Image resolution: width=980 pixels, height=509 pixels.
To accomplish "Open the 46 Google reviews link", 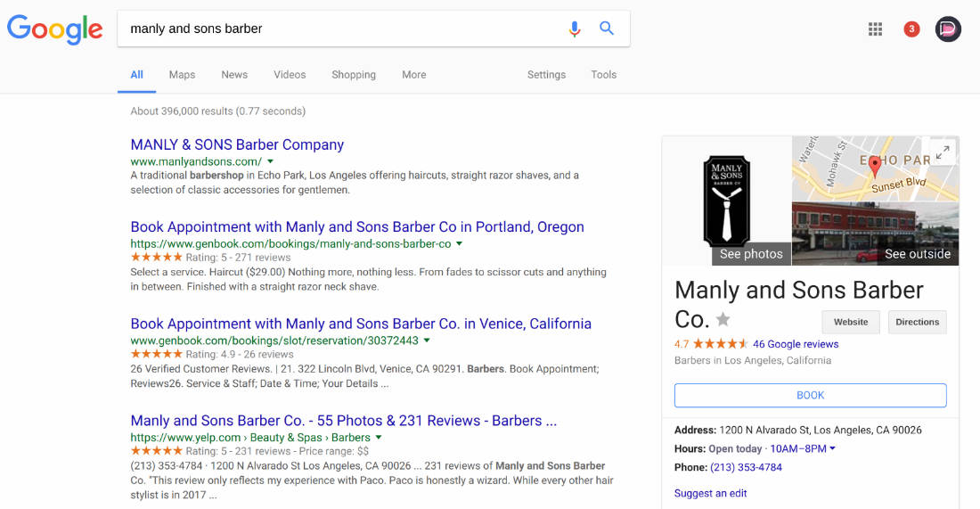I will pyautogui.click(x=796, y=344).
